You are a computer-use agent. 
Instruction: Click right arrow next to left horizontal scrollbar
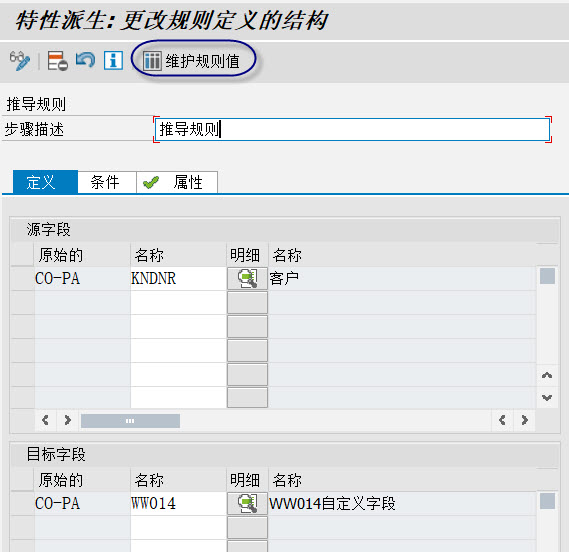(67, 420)
